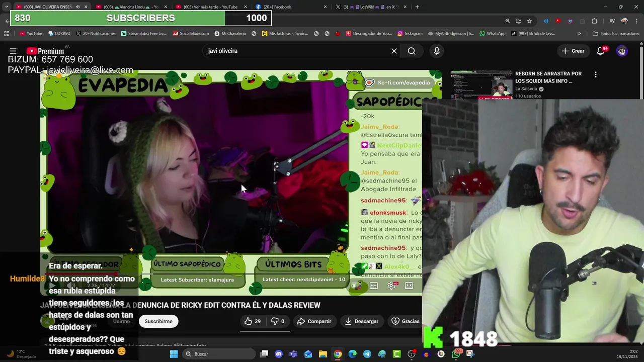Open the account avatar menu
The width and height of the screenshot is (644, 362).
pos(622,51)
